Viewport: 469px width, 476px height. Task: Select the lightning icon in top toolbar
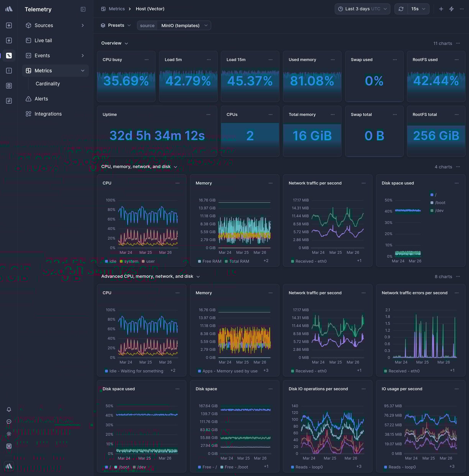click(x=451, y=8)
